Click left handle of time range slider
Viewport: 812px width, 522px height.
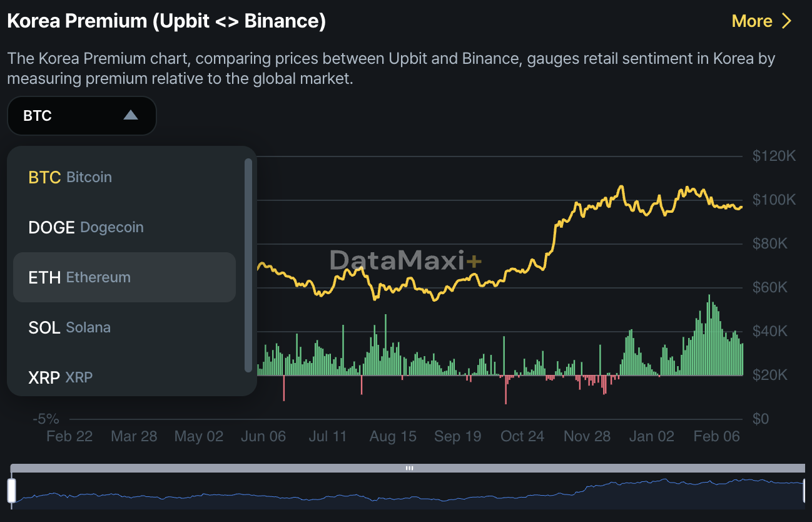[x=11, y=490]
